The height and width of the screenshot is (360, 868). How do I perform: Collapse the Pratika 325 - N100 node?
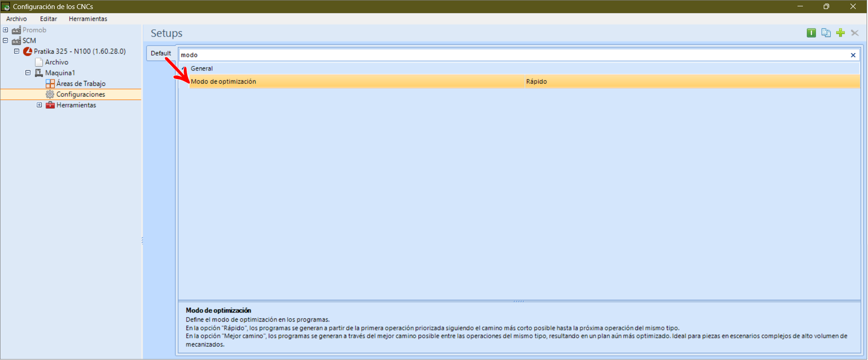click(x=17, y=51)
